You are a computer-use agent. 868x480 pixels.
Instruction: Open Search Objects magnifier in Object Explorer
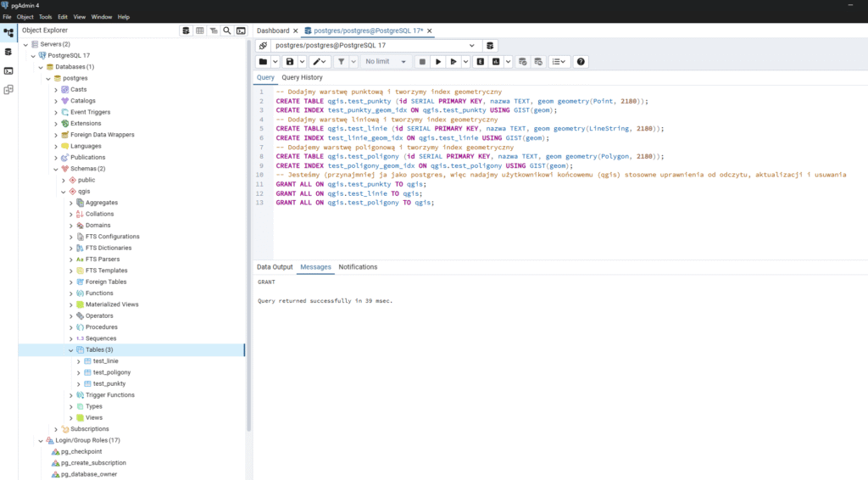coord(227,31)
